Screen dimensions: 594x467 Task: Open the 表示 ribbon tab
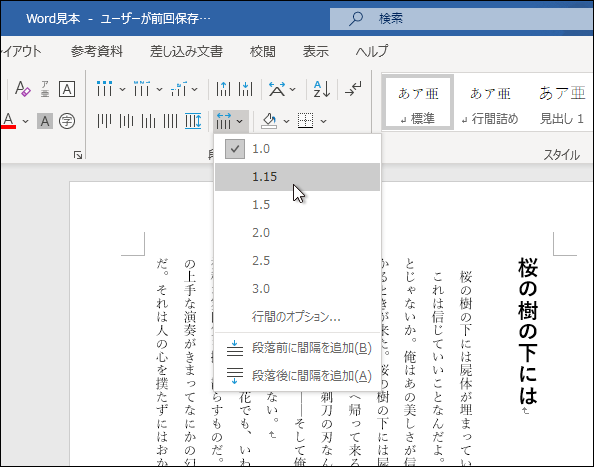point(316,51)
